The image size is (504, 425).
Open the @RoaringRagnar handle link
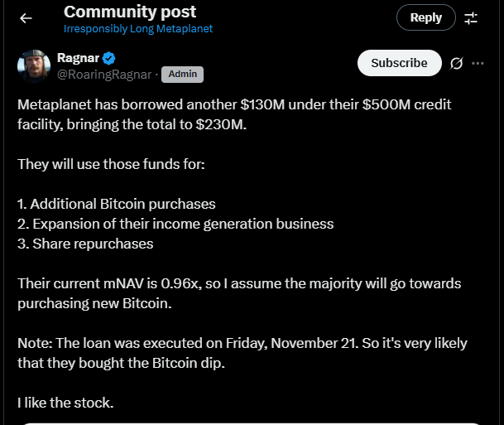(x=104, y=74)
